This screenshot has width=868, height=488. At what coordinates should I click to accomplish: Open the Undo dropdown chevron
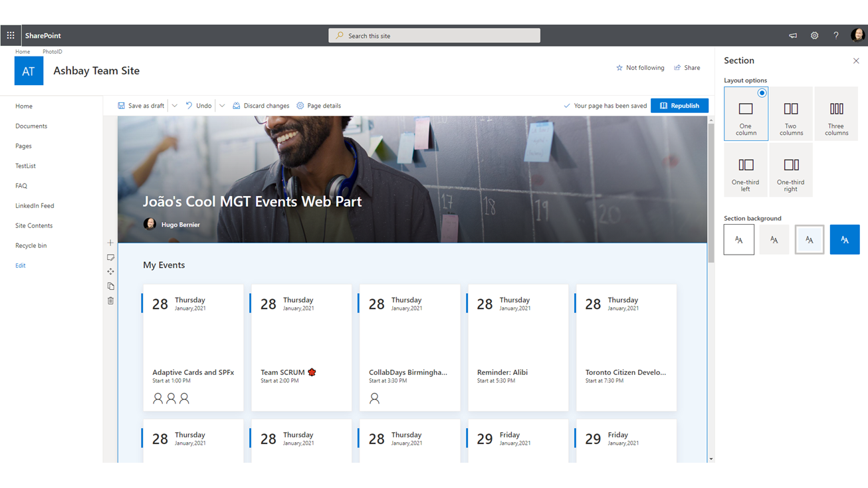click(x=222, y=106)
